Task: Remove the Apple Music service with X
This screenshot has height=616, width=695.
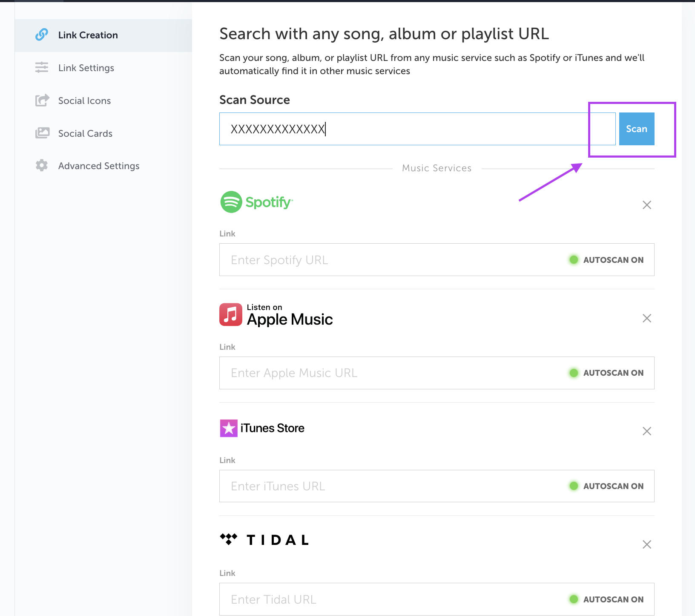Action: coord(647,318)
